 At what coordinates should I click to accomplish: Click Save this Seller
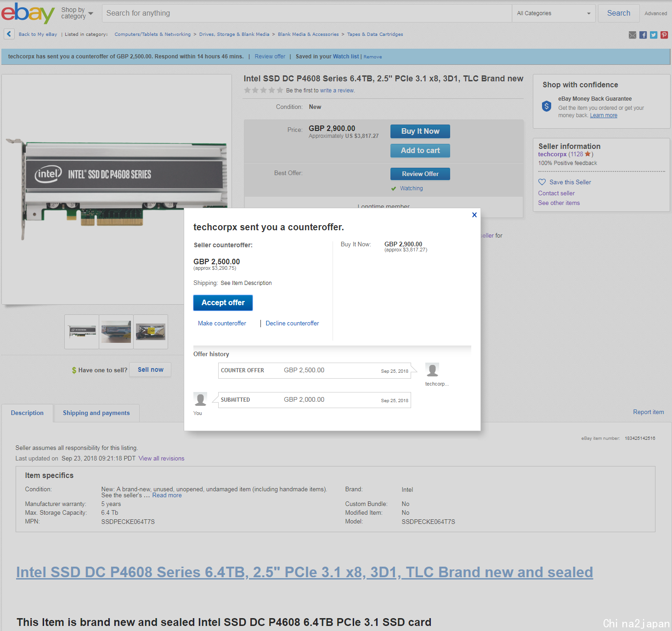coord(570,182)
